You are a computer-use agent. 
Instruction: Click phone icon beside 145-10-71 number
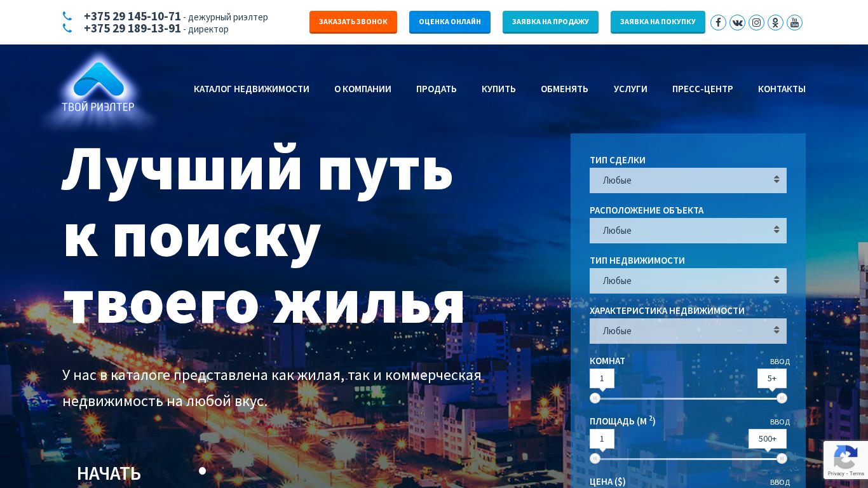click(67, 17)
